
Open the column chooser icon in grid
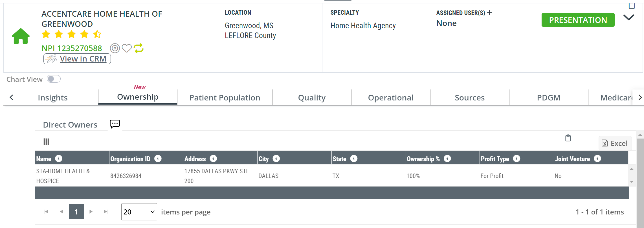pos(47,142)
